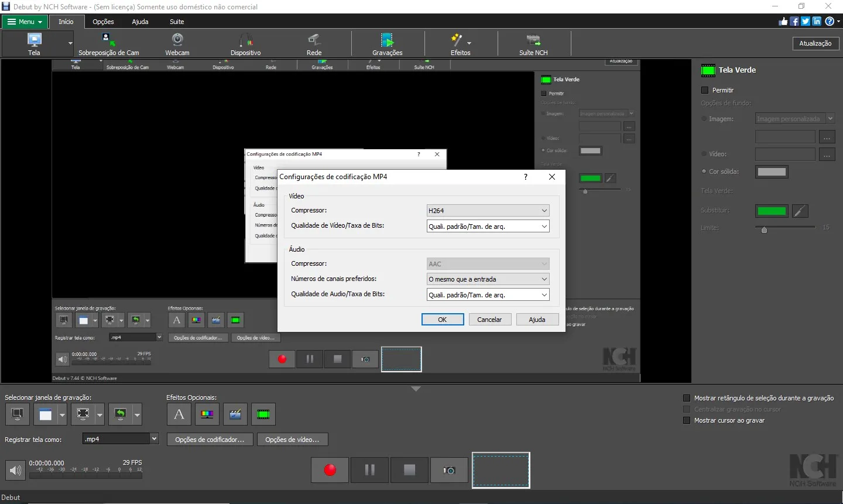Screen dimensions: 843x504
Task: Choose the Dispositivo capture source
Action: point(246,44)
